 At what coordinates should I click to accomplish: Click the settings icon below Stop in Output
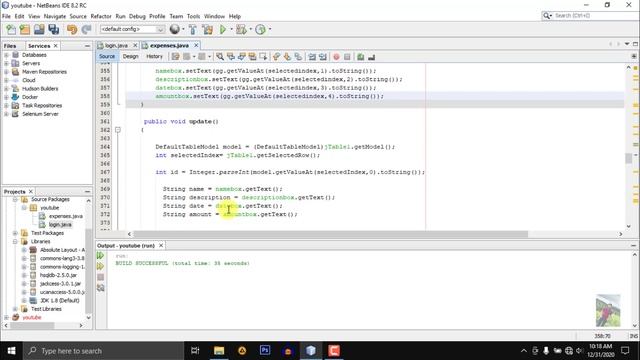100,288
